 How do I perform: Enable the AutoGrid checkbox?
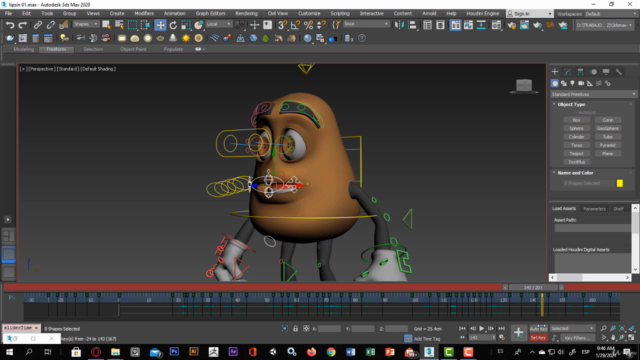click(576, 112)
